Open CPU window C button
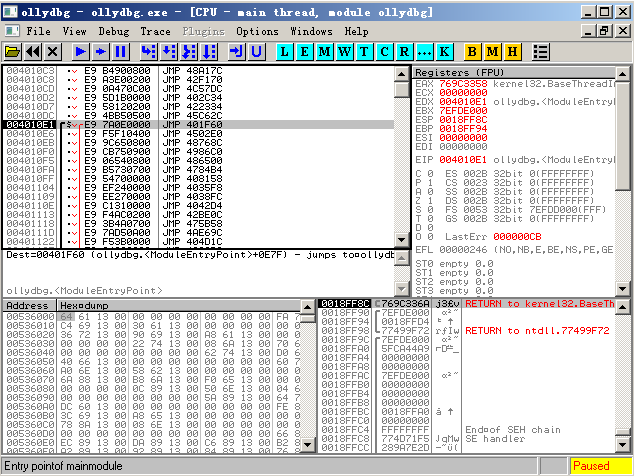Screen dimensions: 634x476 [384, 52]
